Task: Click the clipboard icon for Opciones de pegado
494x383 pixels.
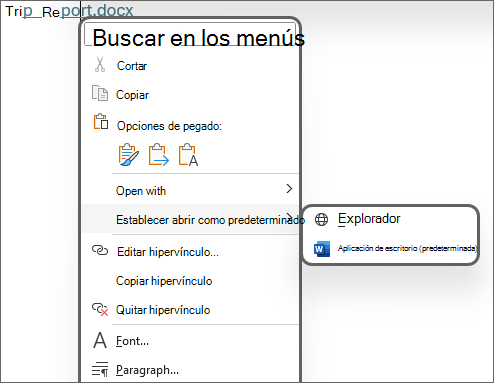Action: click(x=101, y=122)
